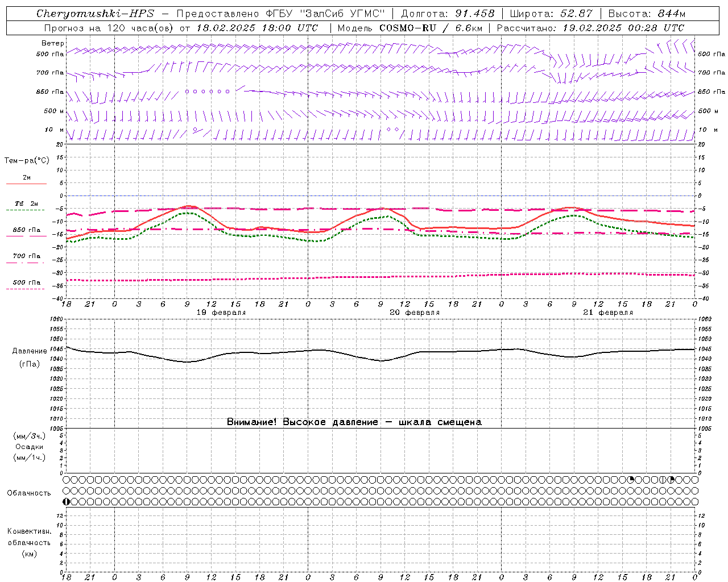Click the (гПа) pressure unit label
Screen dimensions: 728x582
tap(30, 364)
